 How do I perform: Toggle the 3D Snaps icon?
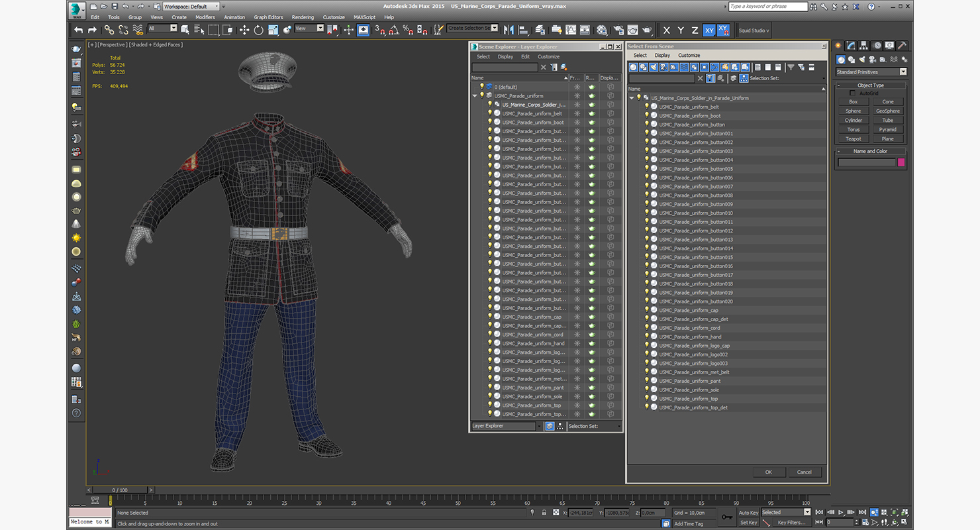[x=379, y=30]
